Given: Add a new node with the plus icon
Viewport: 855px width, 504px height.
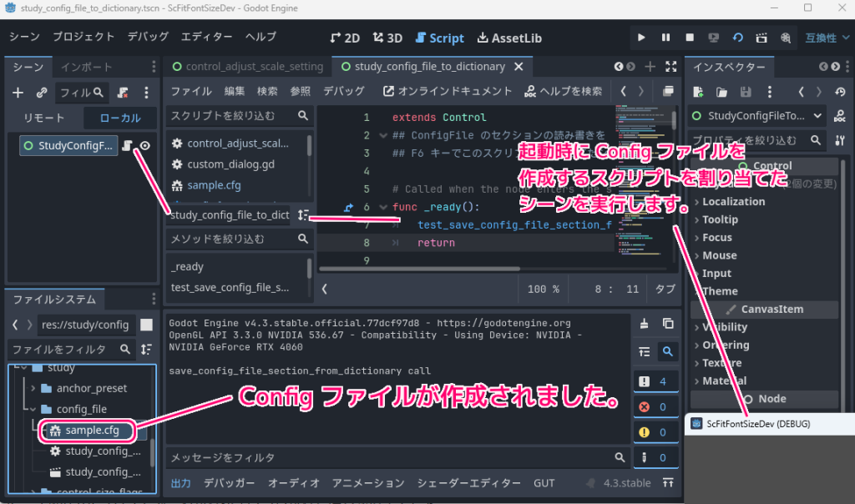Looking at the screenshot, I should (18, 93).
